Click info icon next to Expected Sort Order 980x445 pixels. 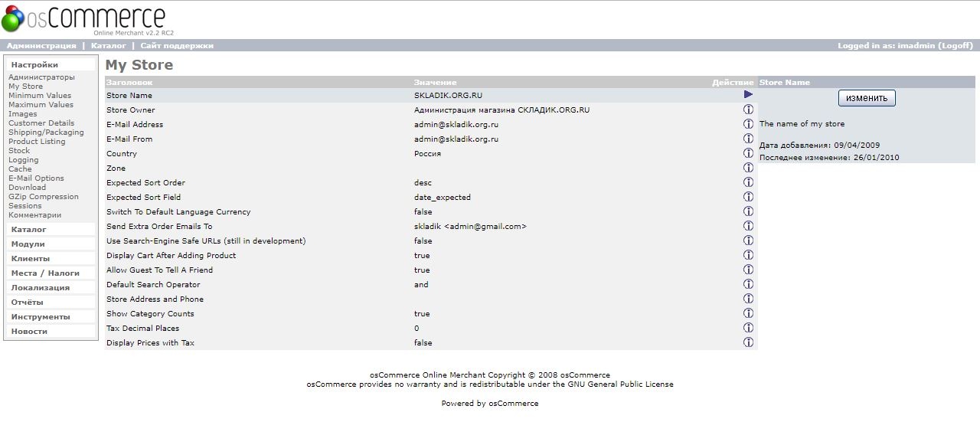coord(748,182)
